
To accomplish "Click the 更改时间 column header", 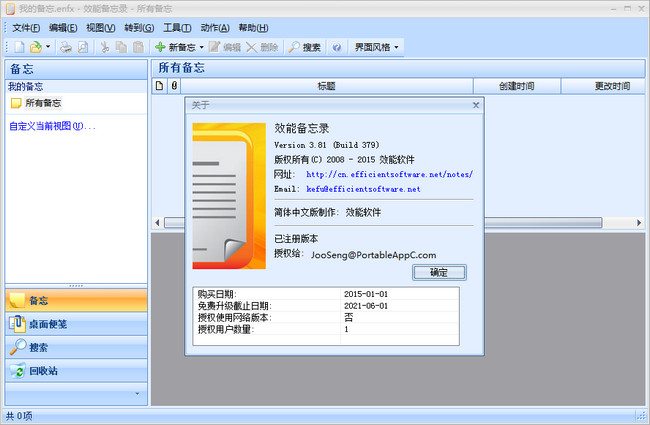I will point(603,86).
